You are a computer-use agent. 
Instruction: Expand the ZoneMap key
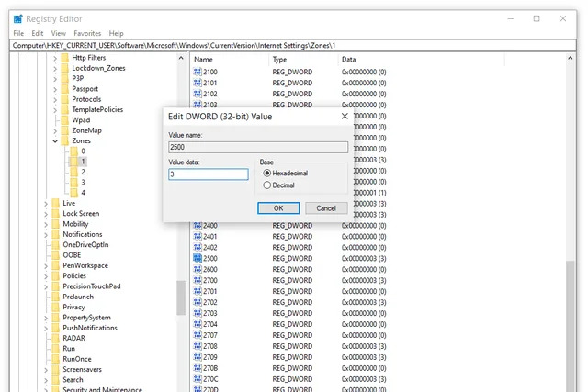(55, 130)
